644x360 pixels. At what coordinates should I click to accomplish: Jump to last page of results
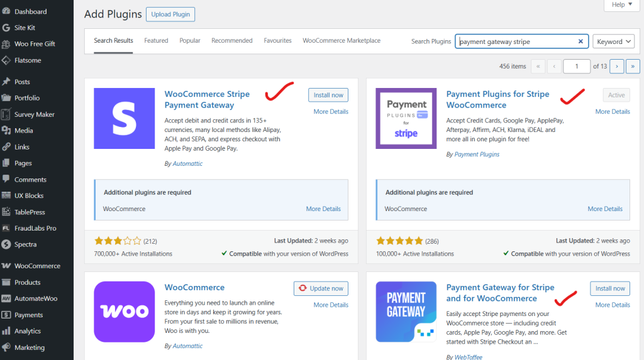(x=633, y=66)
